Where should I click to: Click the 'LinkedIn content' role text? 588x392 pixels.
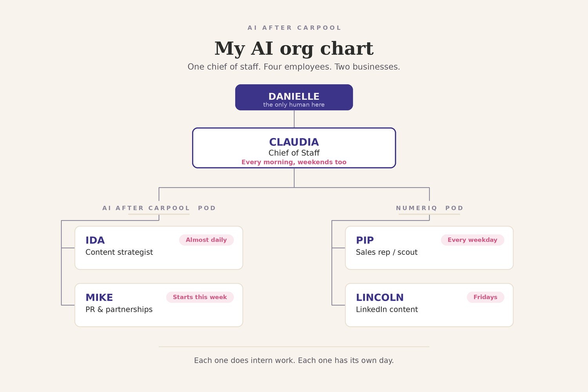[387, 310]
